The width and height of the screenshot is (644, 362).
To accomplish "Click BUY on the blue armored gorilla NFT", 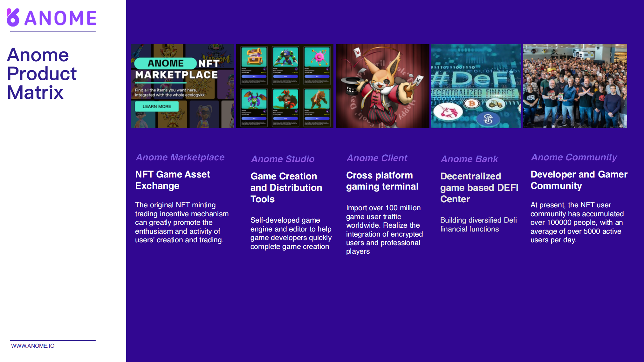I will pyautogui.click(x=285, y=76).
